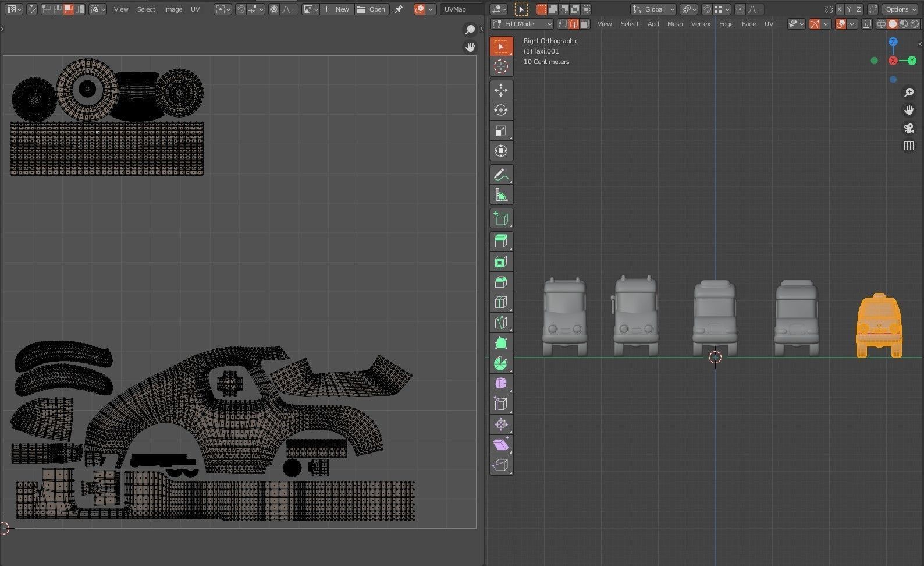Select the Measure tool
Screen dimensions: 924x566
[501, 195]
